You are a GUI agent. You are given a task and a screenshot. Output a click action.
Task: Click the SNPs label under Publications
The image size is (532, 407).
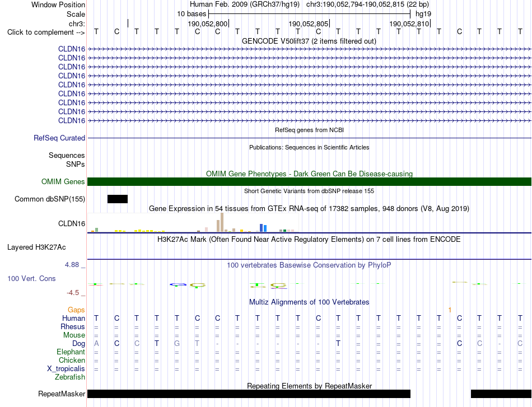coord(76,164)
